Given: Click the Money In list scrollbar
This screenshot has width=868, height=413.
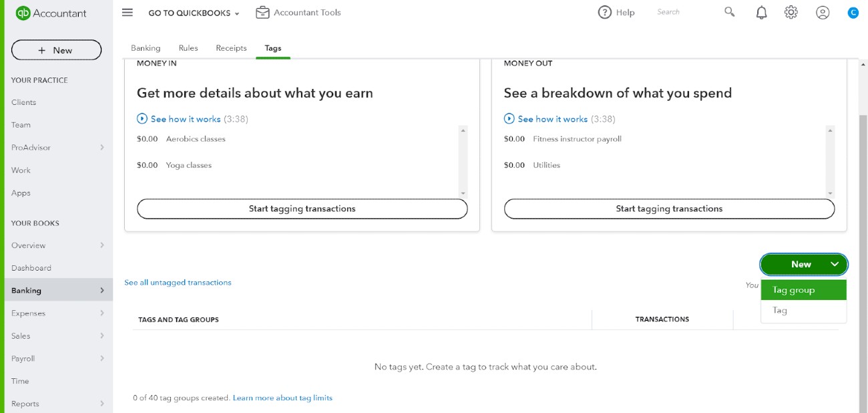Looking at the screenshot, I should click(462, 160).
